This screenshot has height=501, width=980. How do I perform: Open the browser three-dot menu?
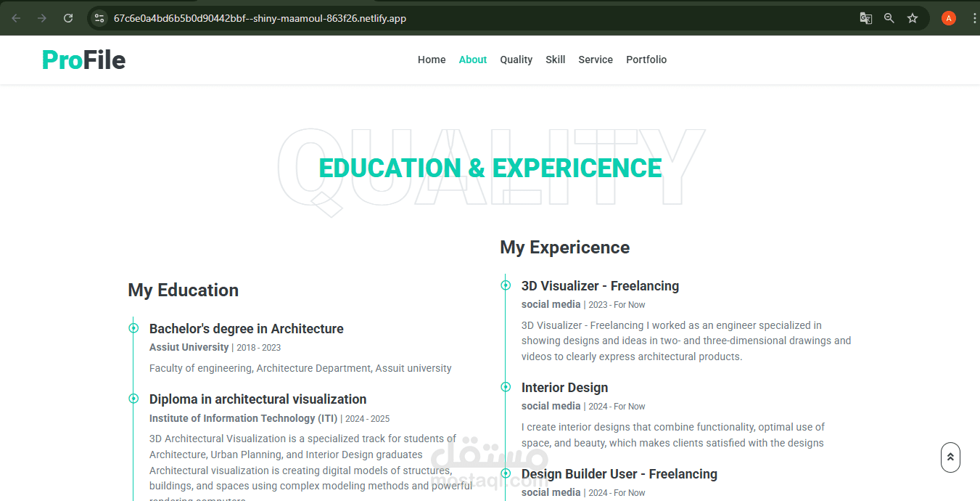click(x=973, y=18)
